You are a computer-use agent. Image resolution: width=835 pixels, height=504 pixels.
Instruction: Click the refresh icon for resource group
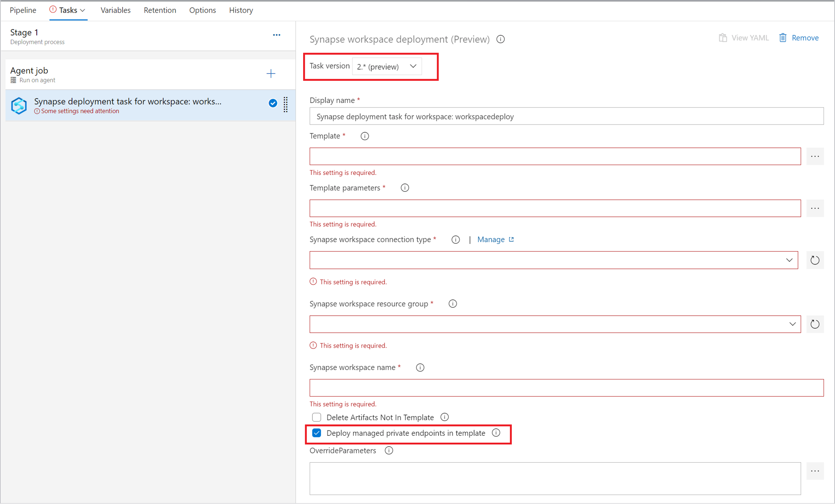(815, 324)
